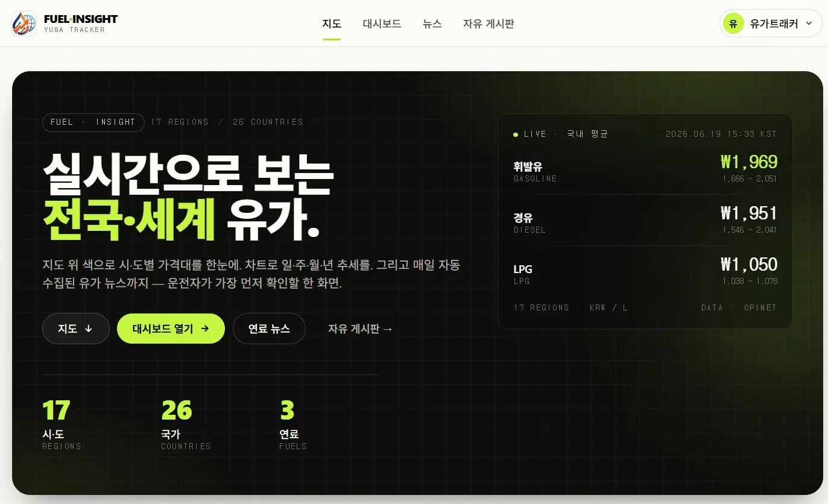Viewport: 828px width, 504px height.
Task: Open the 자유 게시판 navigation tab
Action: 488,24
